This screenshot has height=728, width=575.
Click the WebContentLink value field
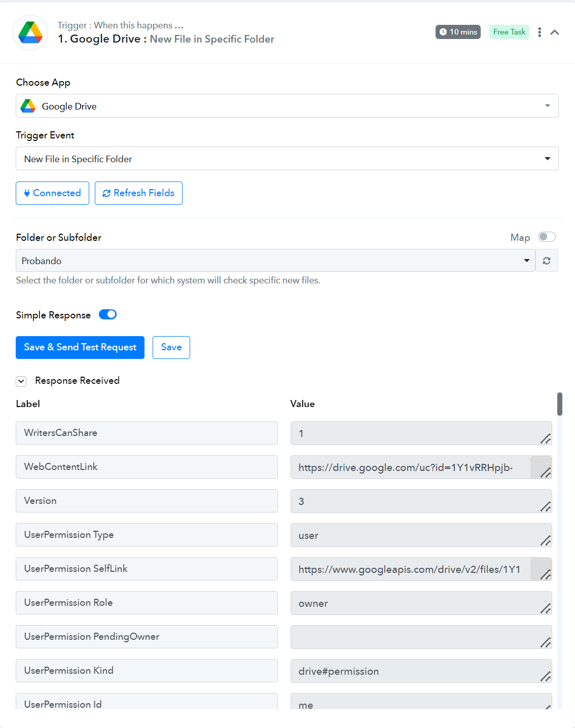421,467
